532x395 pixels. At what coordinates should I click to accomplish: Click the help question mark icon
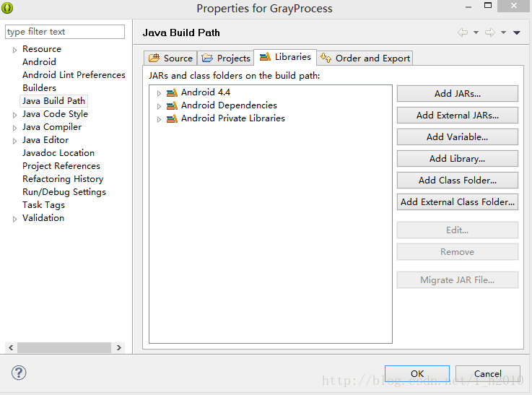19,373
